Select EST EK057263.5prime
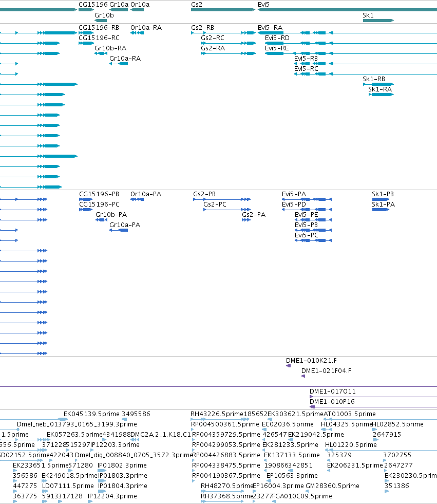Viewport: 437px width, 504px height. [x=74, y=435]
